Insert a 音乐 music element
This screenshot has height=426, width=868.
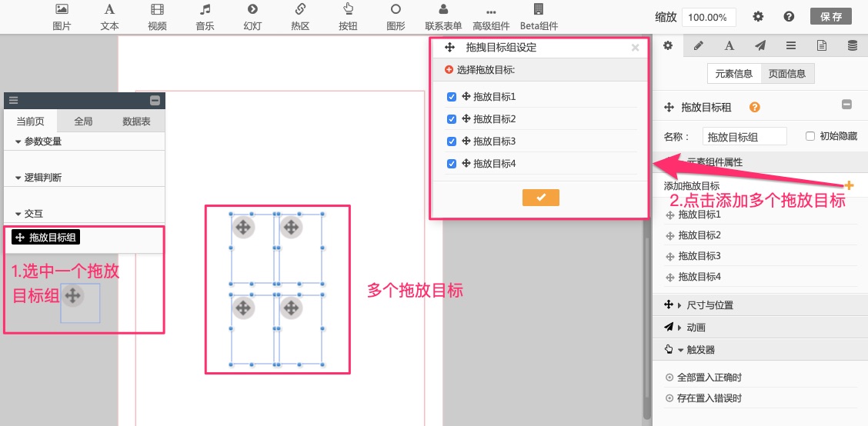205,17
